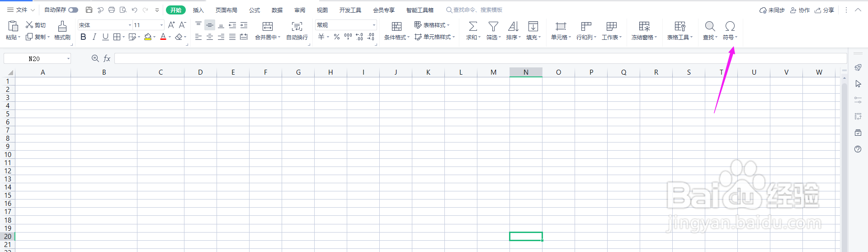
Task: Click the Paste clipboard icon
Action: [x=13, y=26]
